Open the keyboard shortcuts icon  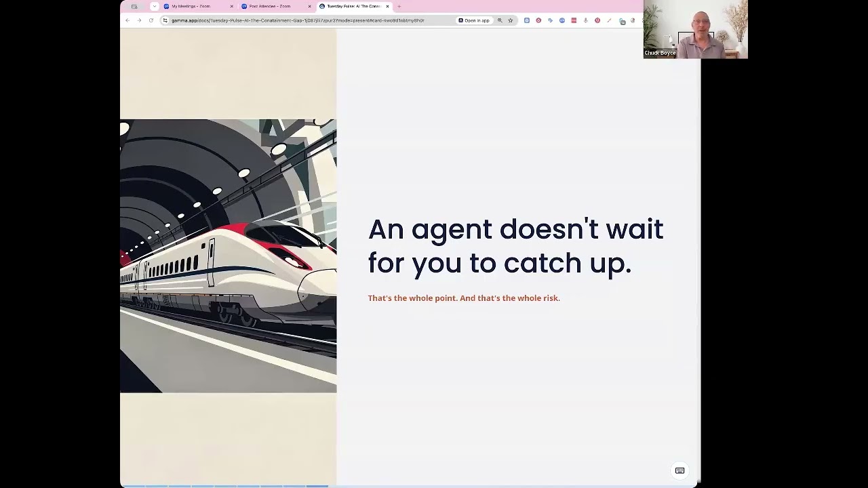(679, 470)
